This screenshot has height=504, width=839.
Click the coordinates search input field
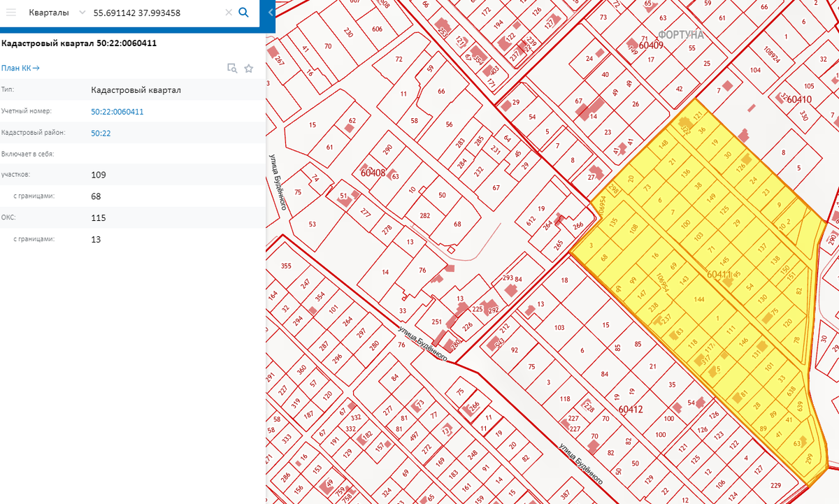[x=157, y=13]
